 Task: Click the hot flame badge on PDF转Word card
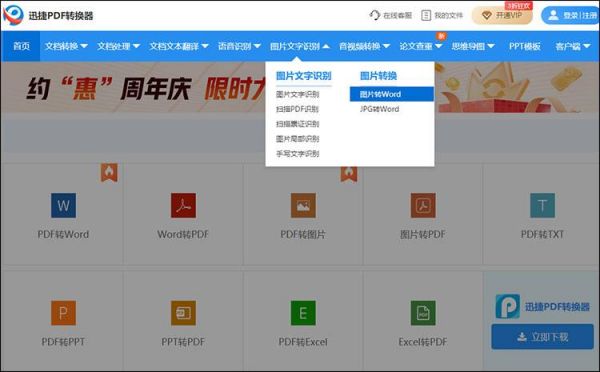click(109, 172)
